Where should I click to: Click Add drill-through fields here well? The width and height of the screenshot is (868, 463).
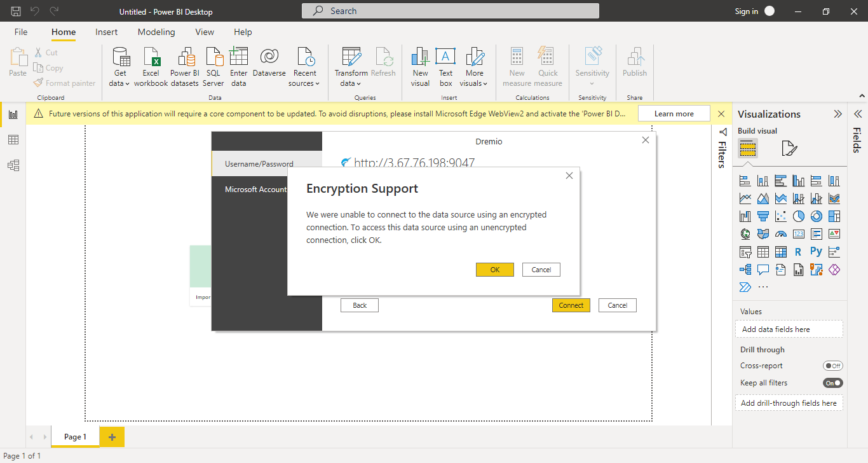tap(789, 403)
